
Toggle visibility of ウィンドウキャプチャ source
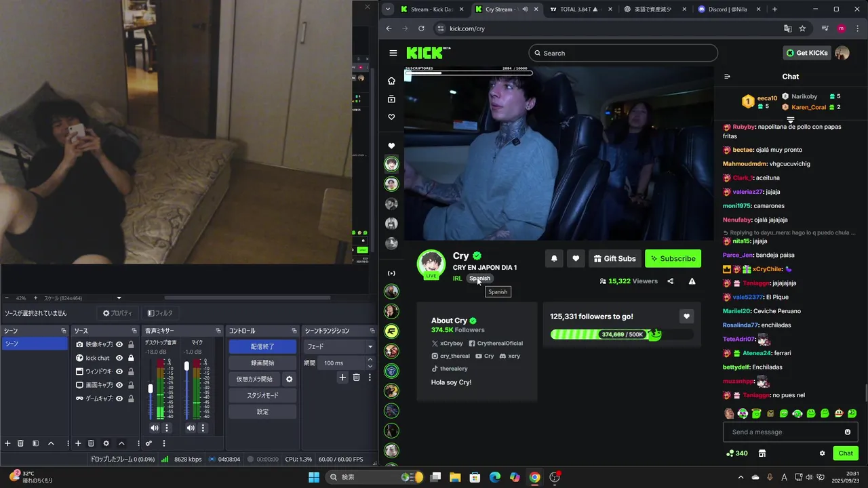click(119, 371)
